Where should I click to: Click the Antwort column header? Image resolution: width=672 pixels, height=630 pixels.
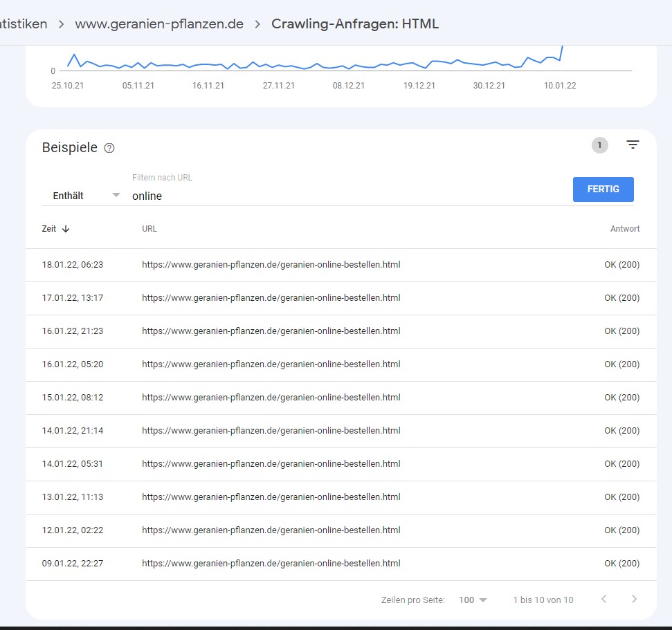coord(624,229)
